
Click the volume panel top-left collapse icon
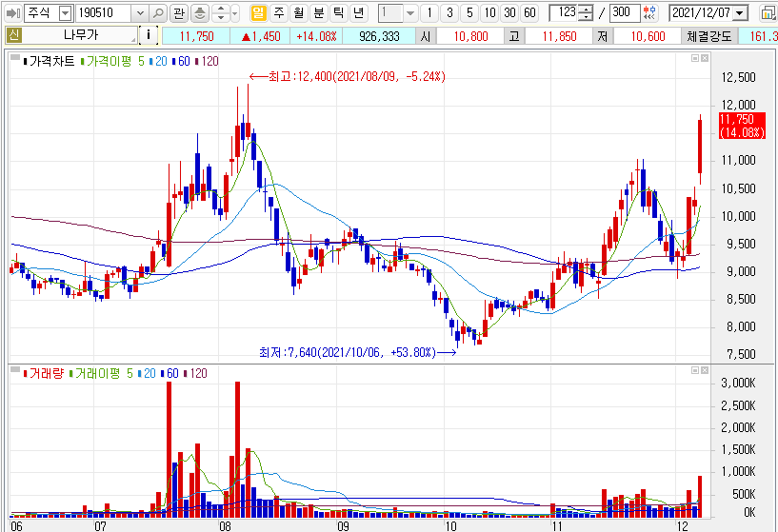[14, 370]
